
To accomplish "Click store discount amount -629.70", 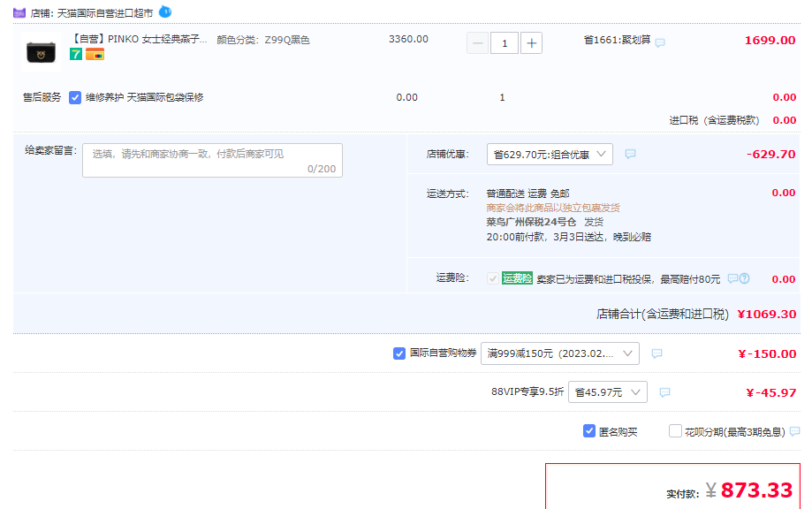I will point(770,155).
